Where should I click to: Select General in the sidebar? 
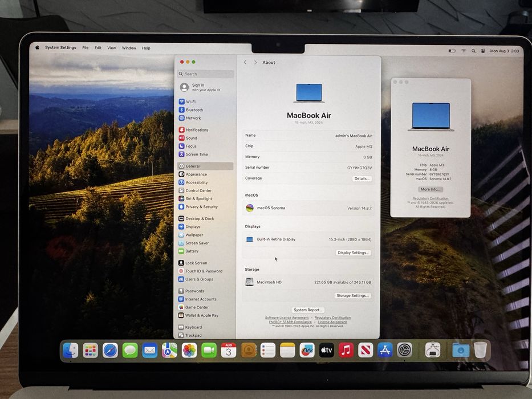tap(205, 166)
